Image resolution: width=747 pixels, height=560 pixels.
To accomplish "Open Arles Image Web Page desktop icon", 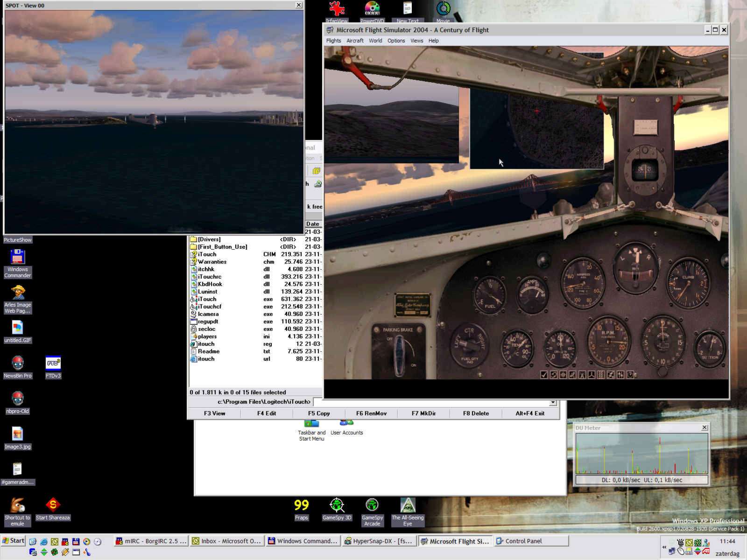I will (x=17, y=299).
